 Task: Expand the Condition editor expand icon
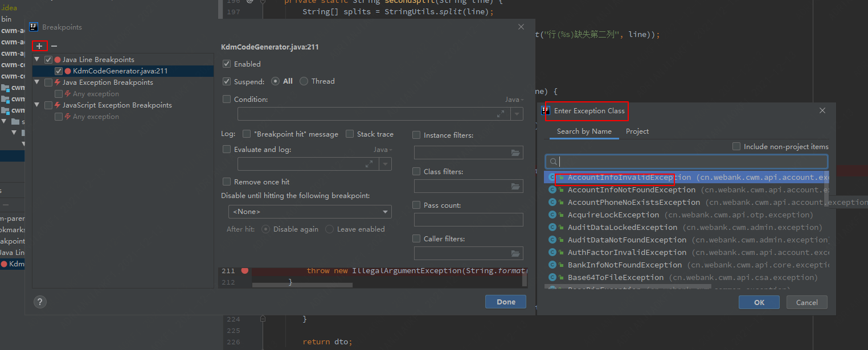coord(501,114)
